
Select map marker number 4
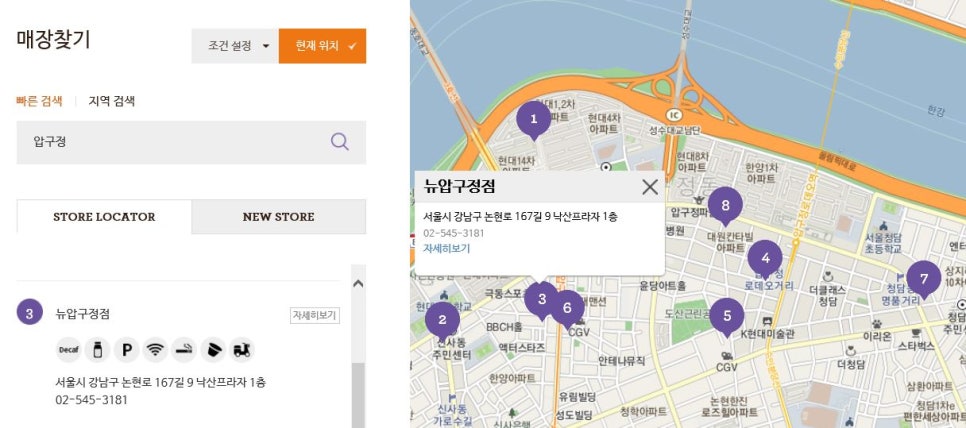click(x=765, y=259)
